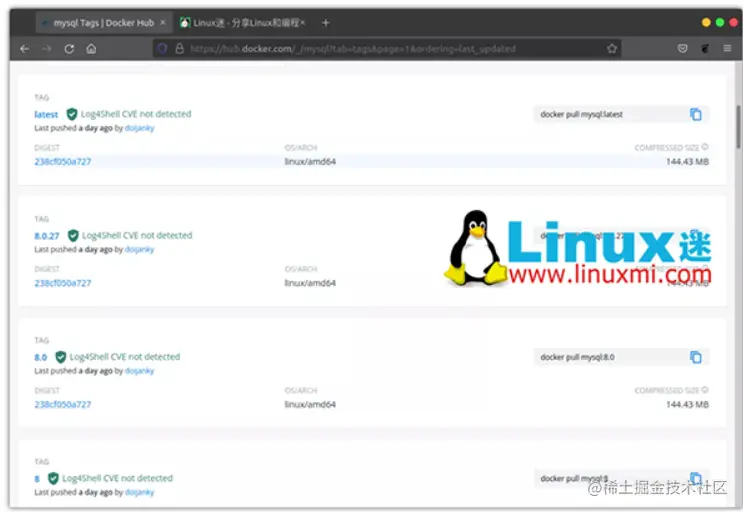Screen dimensions: 743x512
Task: Click linux/amd64 in the latest card
Action: coord(310,162)
